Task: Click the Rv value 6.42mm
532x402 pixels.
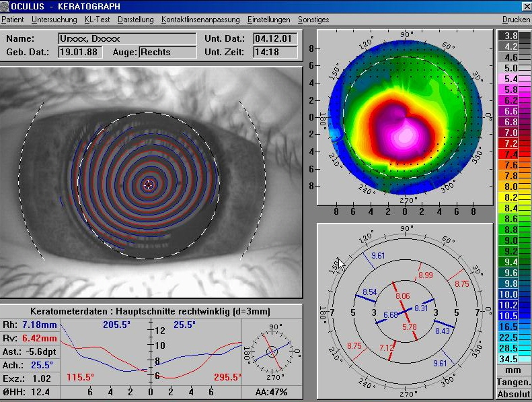Action: click(40, 339)
